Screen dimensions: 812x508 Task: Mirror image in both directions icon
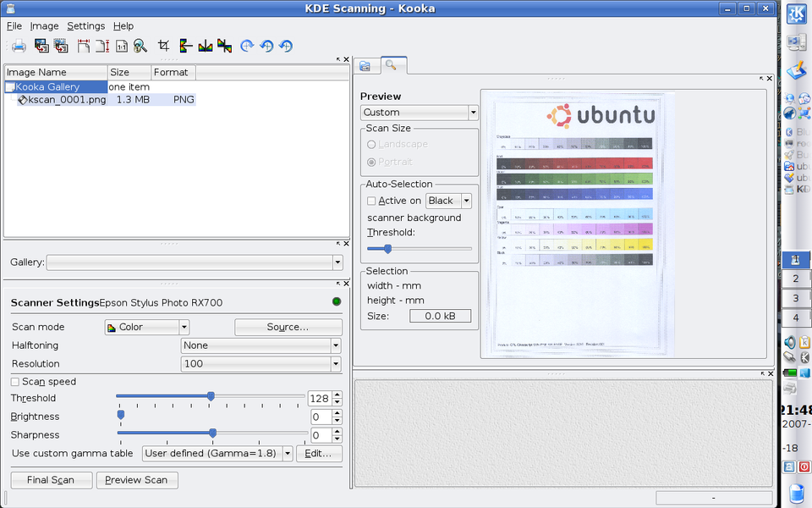coord(225,46)
